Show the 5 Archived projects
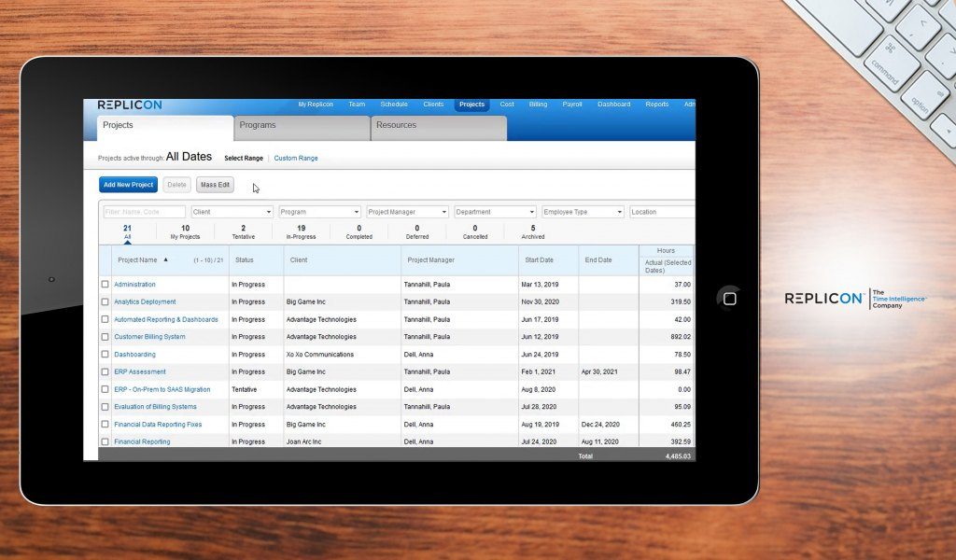Viewport: 956px width, 560px height. pos(533,231)
